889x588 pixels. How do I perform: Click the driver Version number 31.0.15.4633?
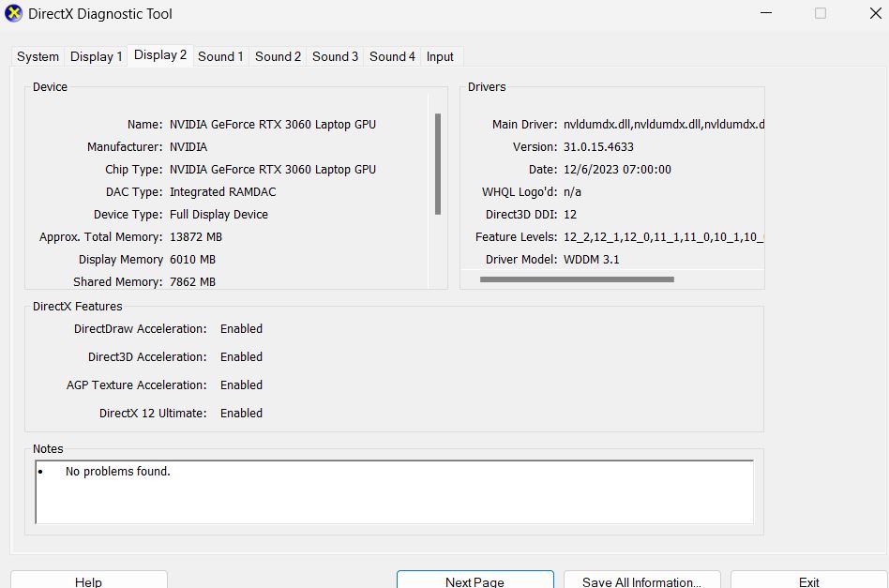(x=598, y=147)
